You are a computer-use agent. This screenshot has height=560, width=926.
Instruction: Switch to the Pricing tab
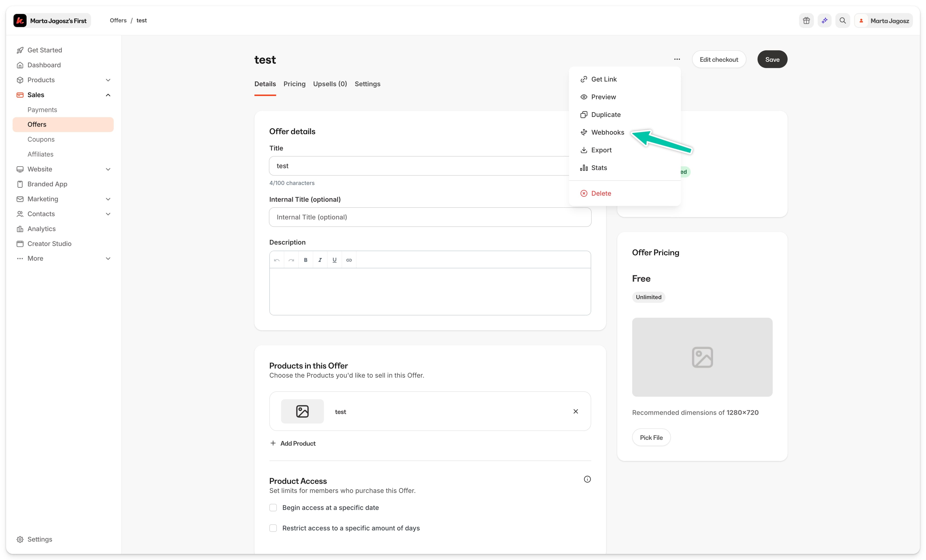[294, 84]
